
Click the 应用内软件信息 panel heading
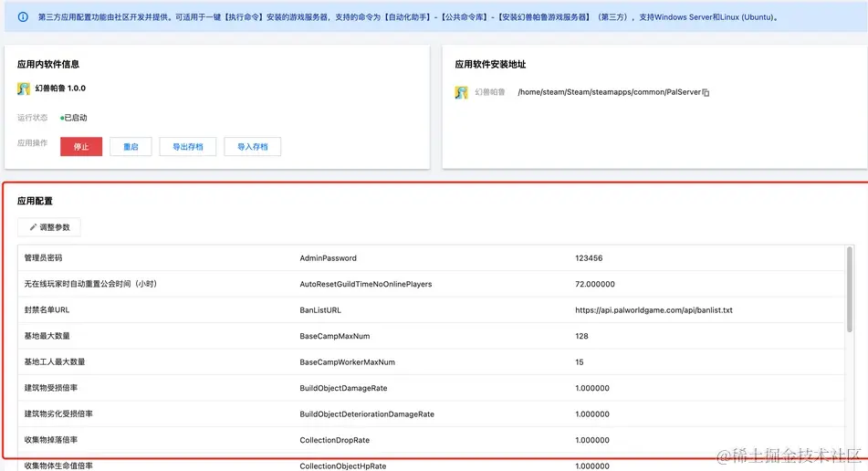pos(48,64)
